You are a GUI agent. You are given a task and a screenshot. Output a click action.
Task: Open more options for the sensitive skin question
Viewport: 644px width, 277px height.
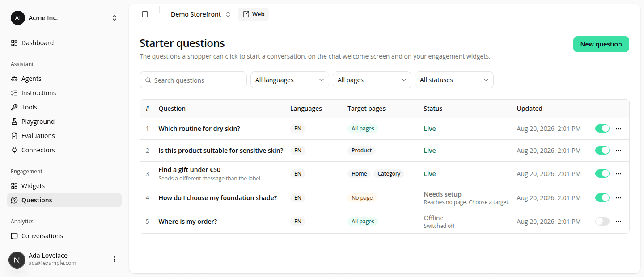619,151
